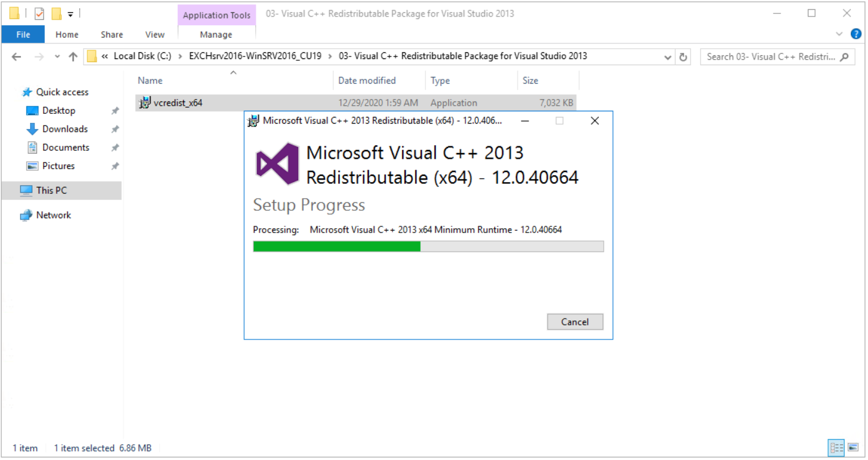This screenshot has height=460, width=868.
Task: Open the Customize Quick Access Toolbar dropdown
Action: (x=71, y=14)
